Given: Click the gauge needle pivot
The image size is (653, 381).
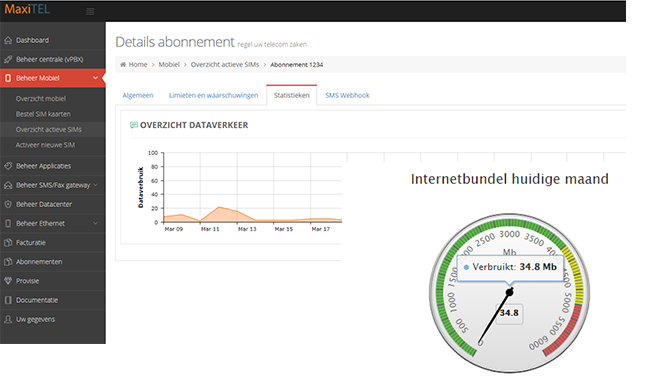Looking at the screenshot, I should (509, 293).
